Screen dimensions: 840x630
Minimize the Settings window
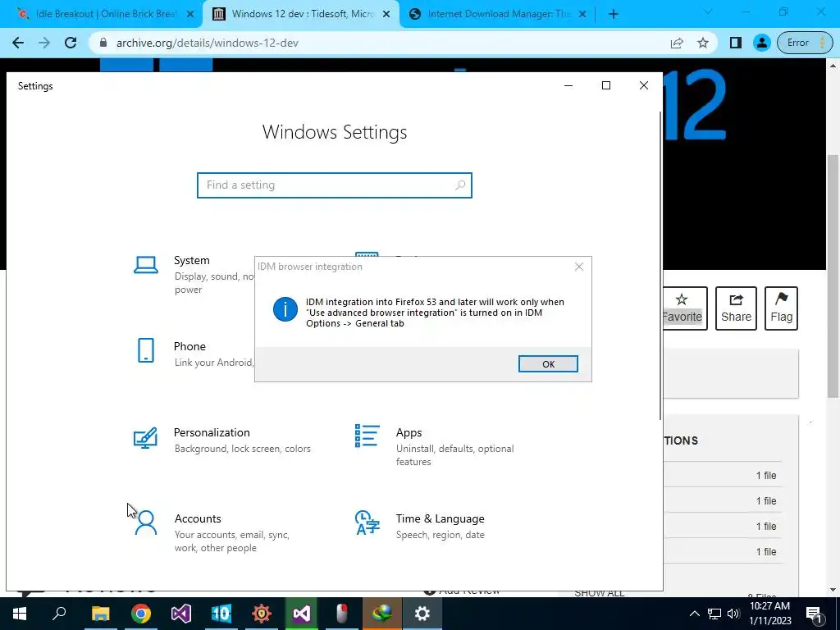click(x=568, y=85)
